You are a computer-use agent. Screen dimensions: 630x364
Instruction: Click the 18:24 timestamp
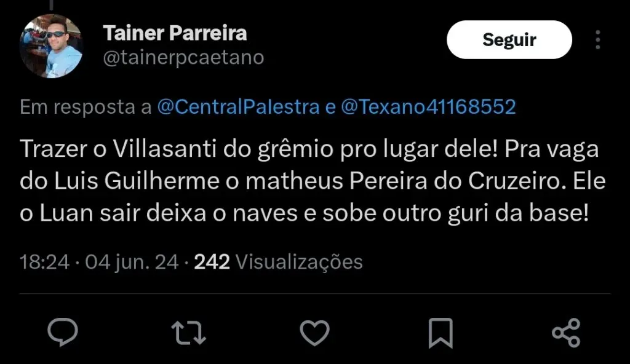(x=44, y=263)
